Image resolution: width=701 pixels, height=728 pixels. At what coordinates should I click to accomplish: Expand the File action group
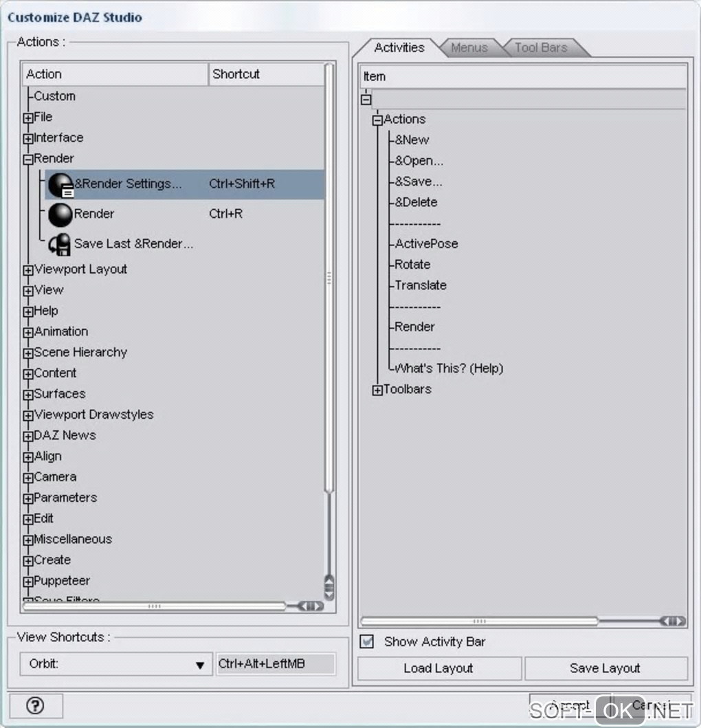tap(28, 118)
